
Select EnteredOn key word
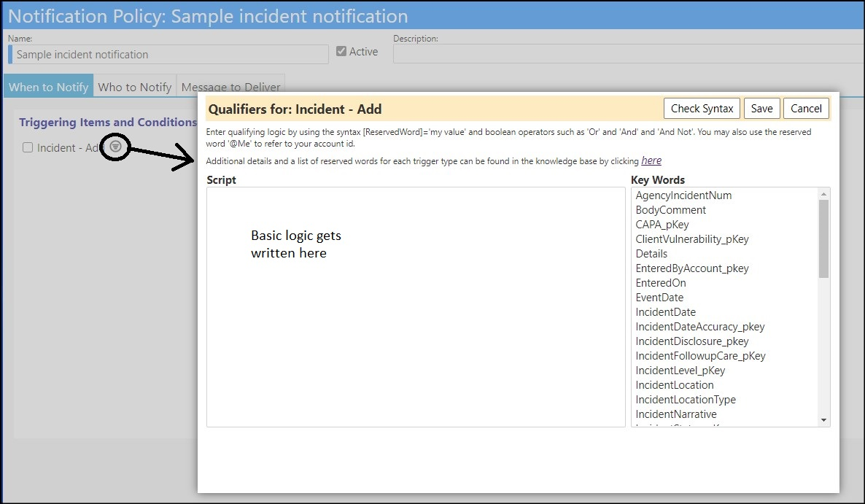661,283
